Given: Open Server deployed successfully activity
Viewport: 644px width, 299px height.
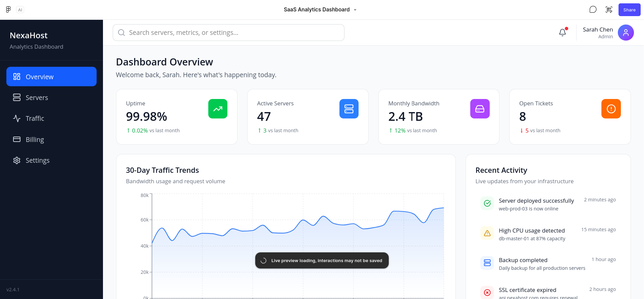Looking at the screenshot, I should click(x=548, y=204).
